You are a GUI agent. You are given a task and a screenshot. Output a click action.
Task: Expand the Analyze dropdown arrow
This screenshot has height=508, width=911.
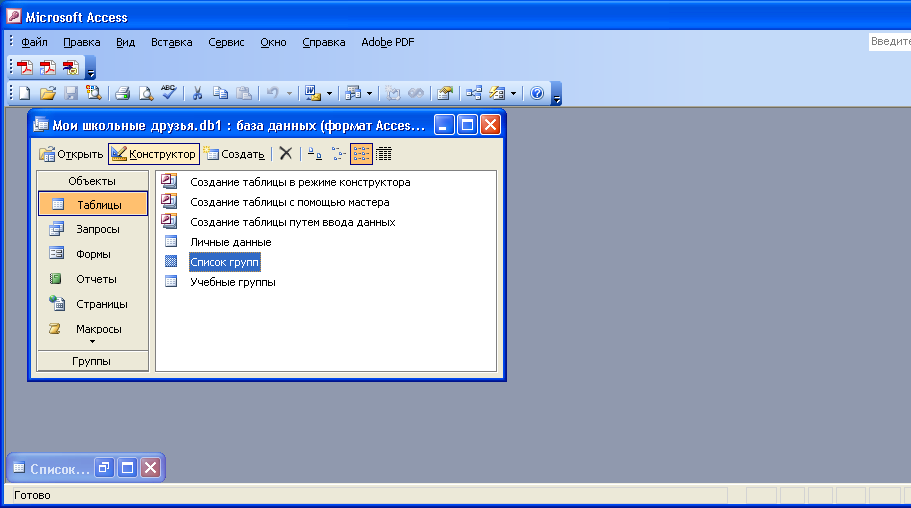point(369,93)
